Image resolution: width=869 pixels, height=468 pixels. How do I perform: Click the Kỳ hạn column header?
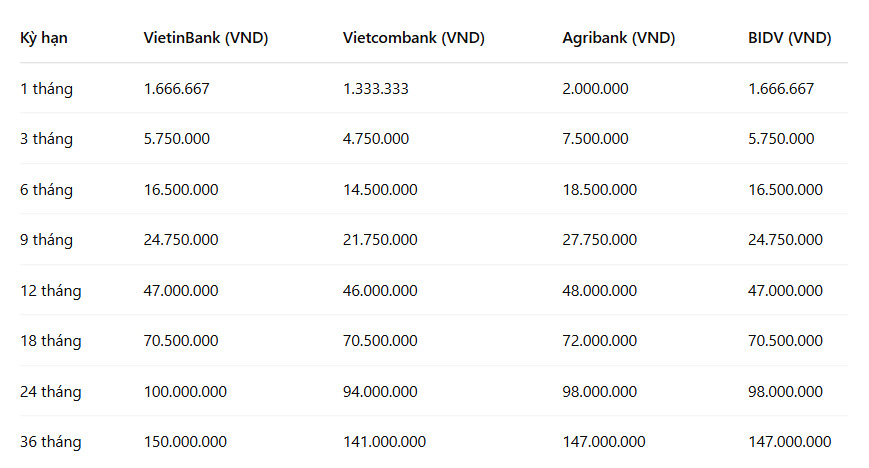pos(44,38)
